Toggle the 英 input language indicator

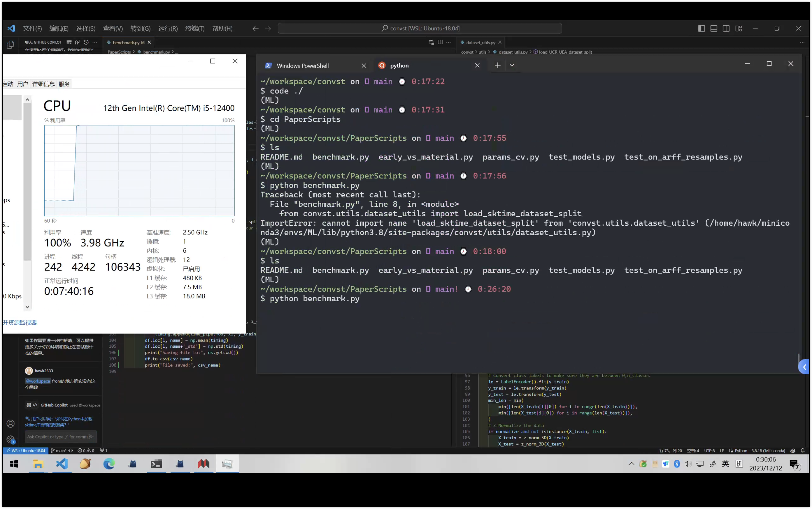coord(725,464)
